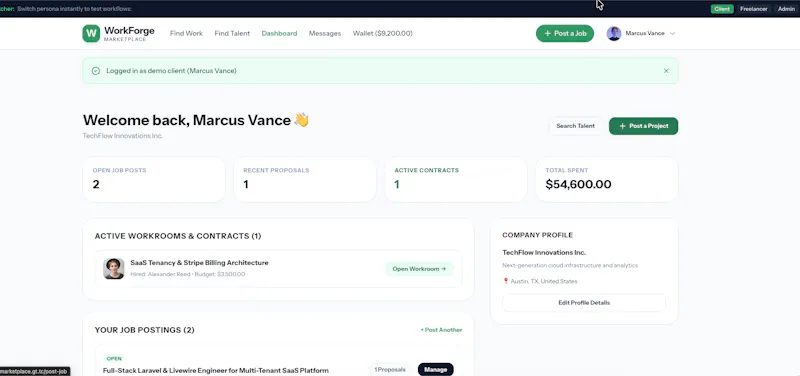Click Marcus Vance profile avatar in header
The width and height of the screenshot is (800, 376).
pos(614,33)
